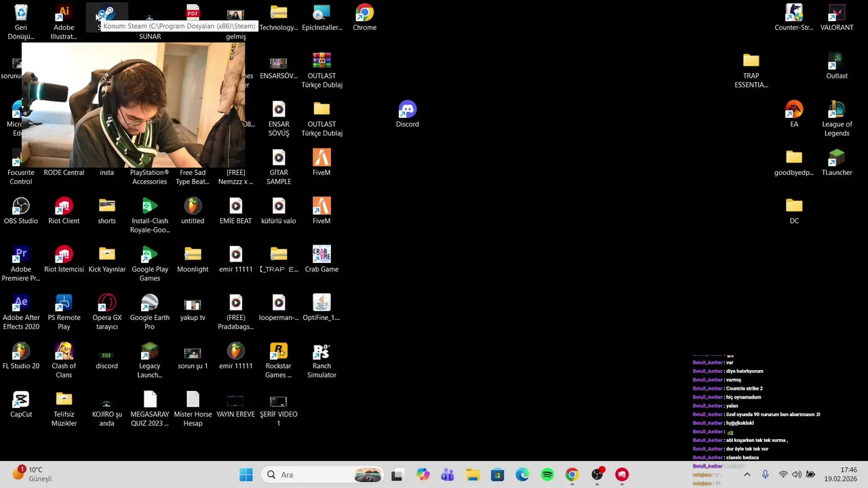Open the OptiFine jar file
868x488 pixels.
[321, 307]
